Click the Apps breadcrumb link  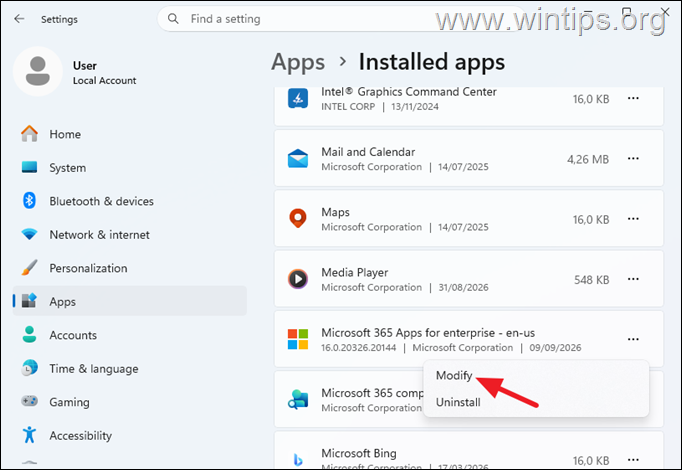298,62
